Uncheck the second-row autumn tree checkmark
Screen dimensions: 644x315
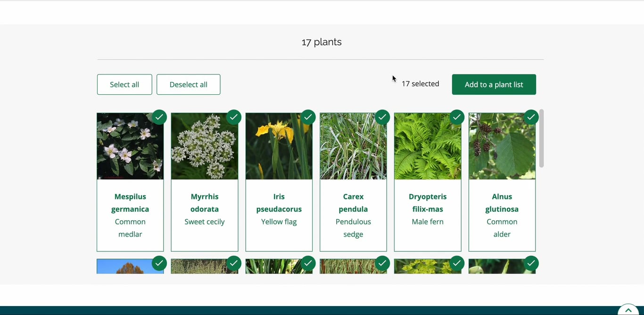(x=159, y=263)
